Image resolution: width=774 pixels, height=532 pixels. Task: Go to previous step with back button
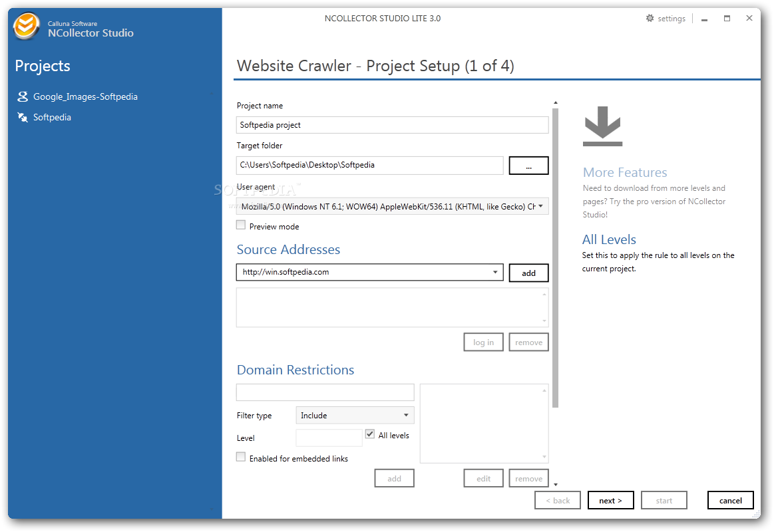[x=558, y=501]
